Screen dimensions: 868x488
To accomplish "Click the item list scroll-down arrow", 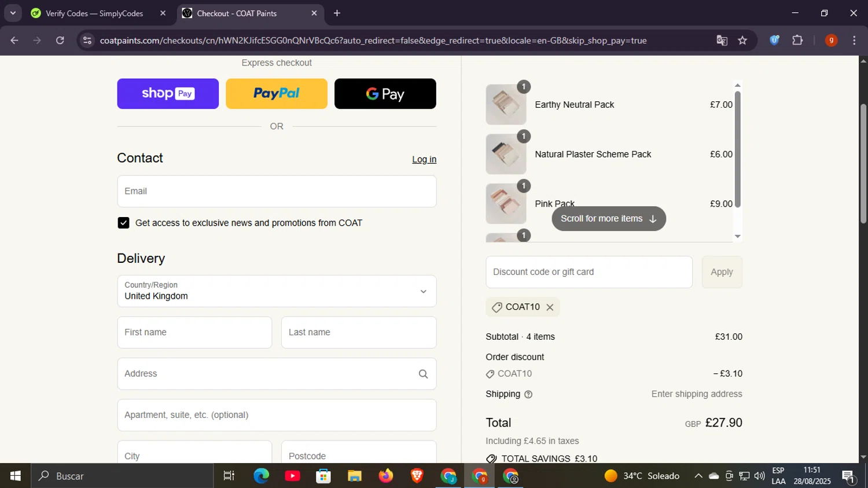I will (x=738, y=236).
